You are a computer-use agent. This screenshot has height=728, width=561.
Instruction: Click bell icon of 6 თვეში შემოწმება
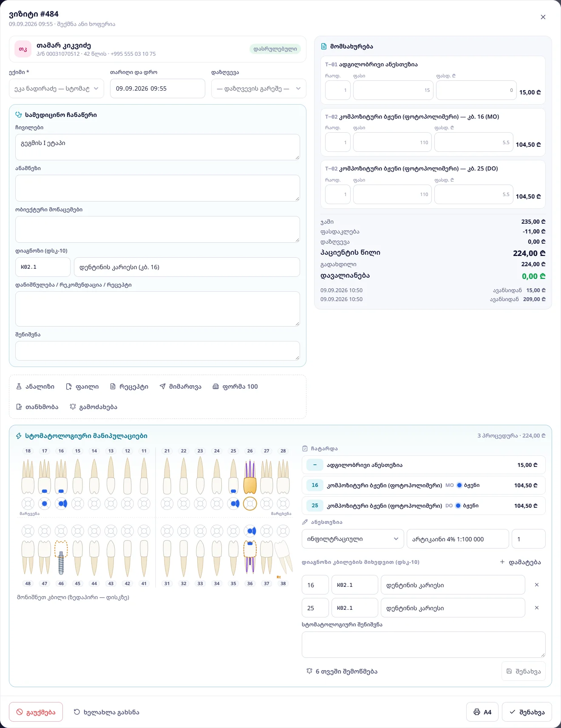[x=309, y=671]
